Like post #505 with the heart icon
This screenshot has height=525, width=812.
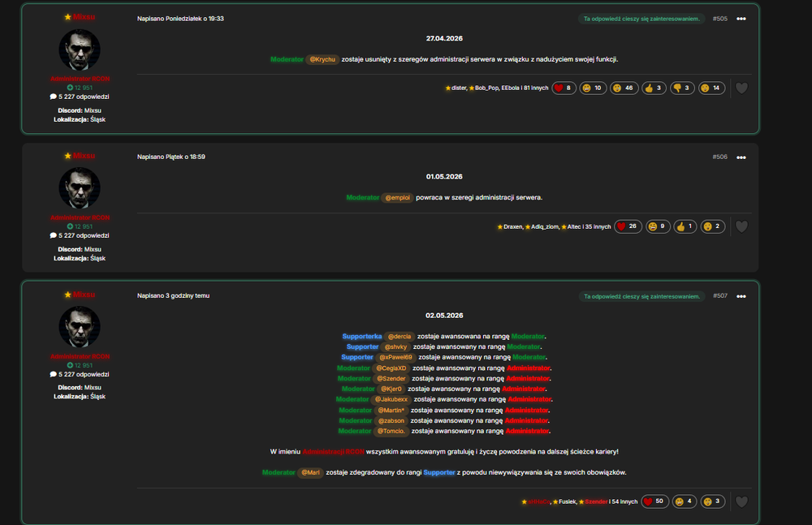point(741,88)
